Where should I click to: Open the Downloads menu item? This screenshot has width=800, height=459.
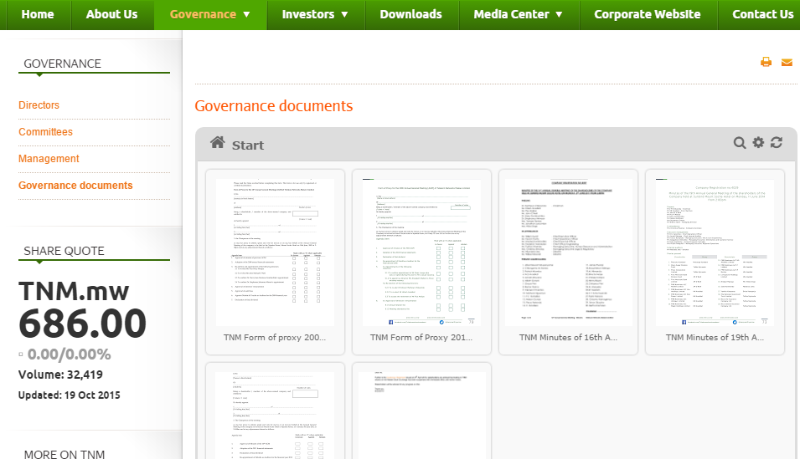point(411,14)
